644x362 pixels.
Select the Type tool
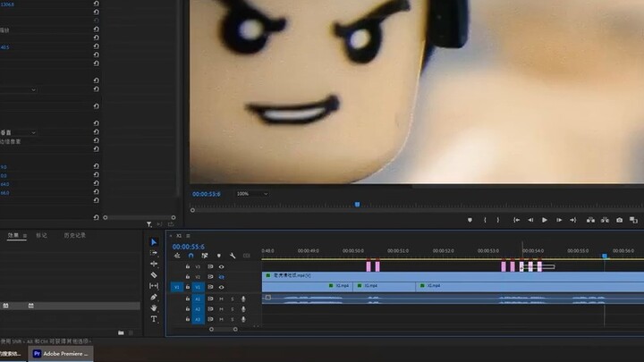pos(154,319)
